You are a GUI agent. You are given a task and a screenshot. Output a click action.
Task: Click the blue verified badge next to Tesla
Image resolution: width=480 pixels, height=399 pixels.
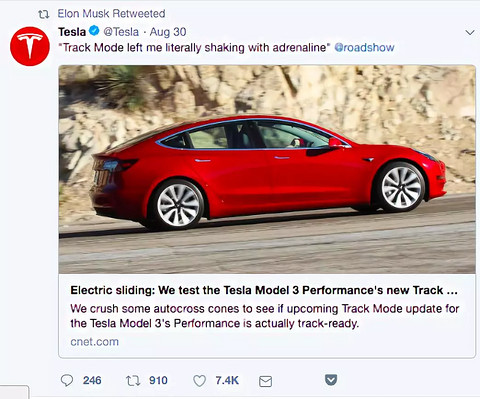click(x=95, y=31)
